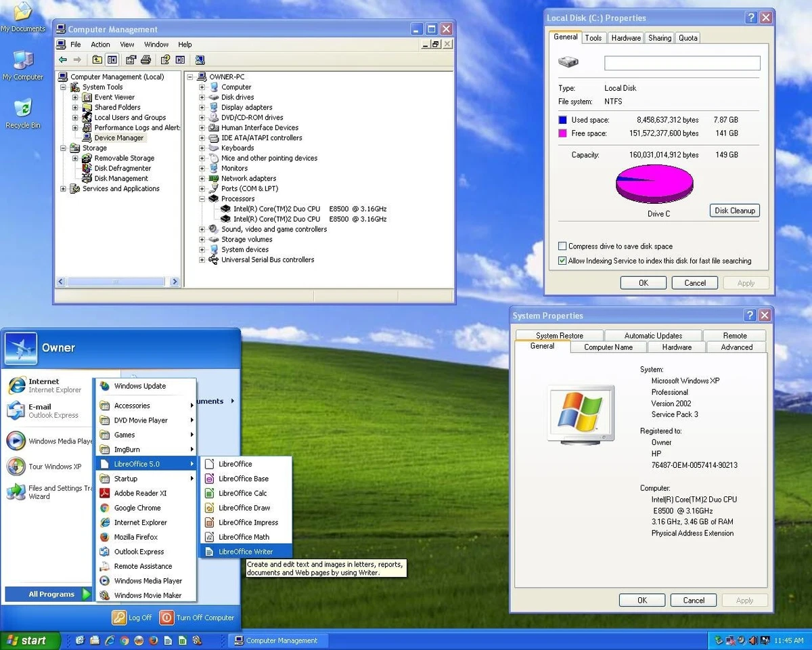Open Hardware tab in System Properties
The height and width of the screenshot is (650, 812).
pos(677,347)
